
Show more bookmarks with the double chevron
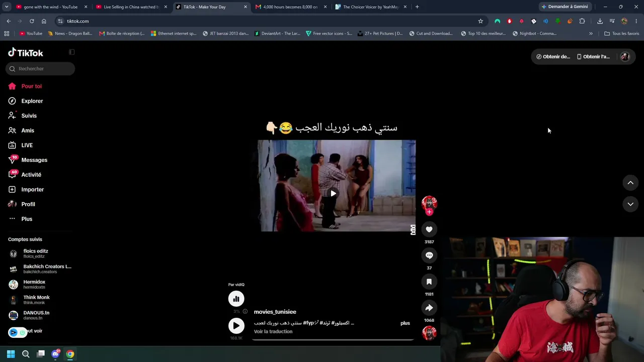point(591,34)
